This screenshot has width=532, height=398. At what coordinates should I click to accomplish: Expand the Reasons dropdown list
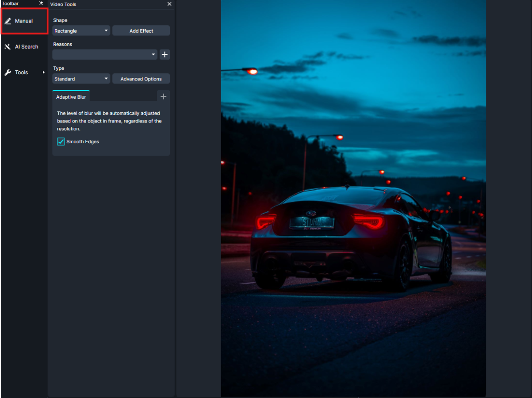click(105, 54)
